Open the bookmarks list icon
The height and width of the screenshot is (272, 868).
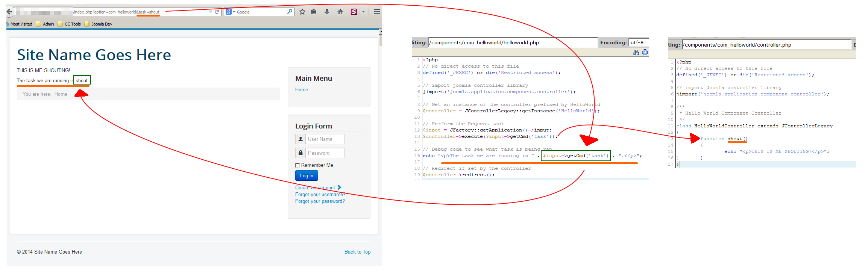tap(314, 12)
